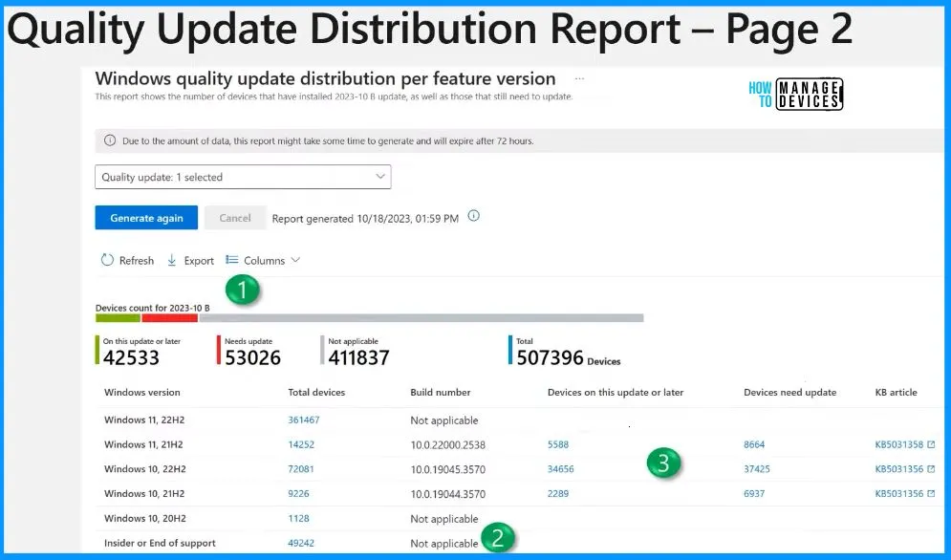The height and width of the screenshot is (560, 951).
Task: Select the Windows 10, 21H2 row label
Action: (x=144, y=494)
